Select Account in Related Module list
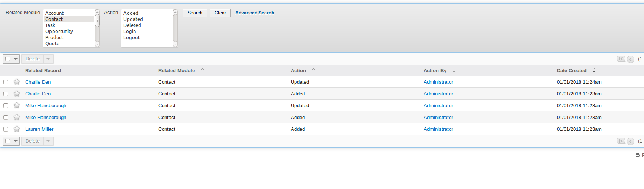Viewport: 644px width, 189px height. pos(69,13)
